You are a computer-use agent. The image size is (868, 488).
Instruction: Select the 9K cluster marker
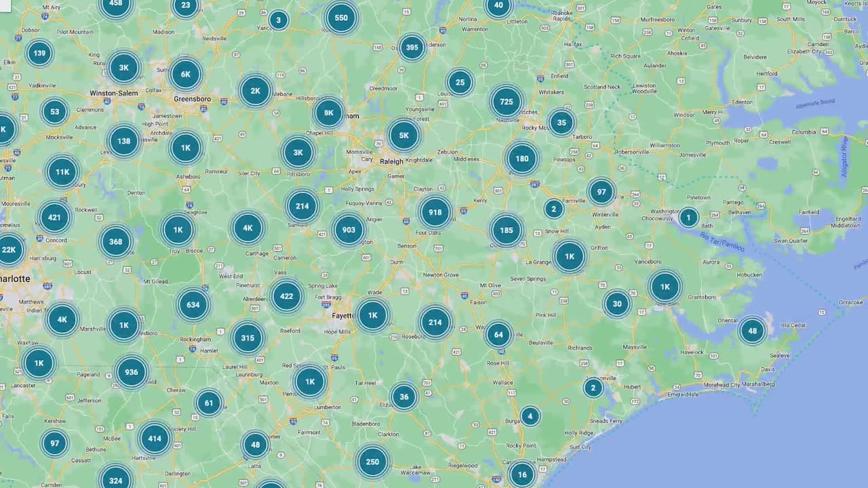coord(329,113)
